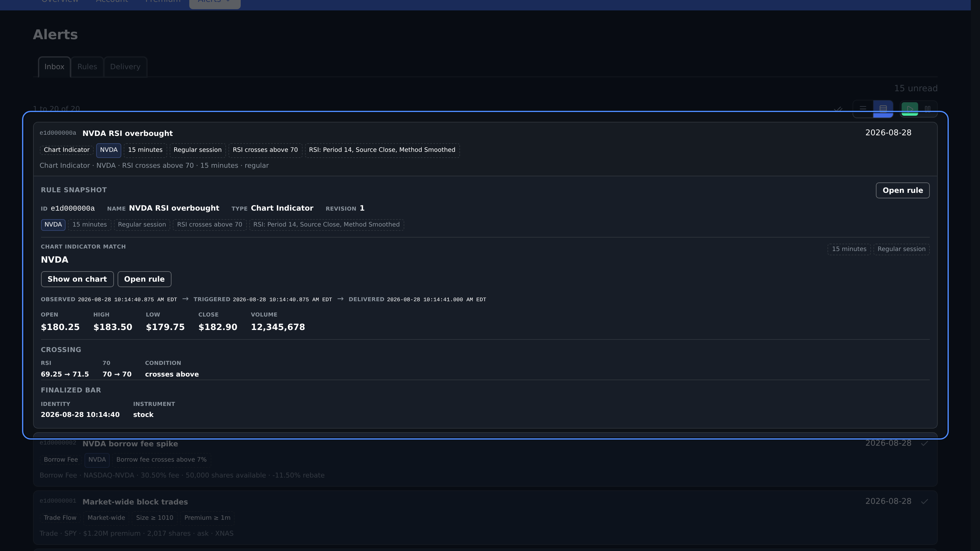Mark all alerts as read double-check icon
980x551 pixels.
tap(838, 109)
